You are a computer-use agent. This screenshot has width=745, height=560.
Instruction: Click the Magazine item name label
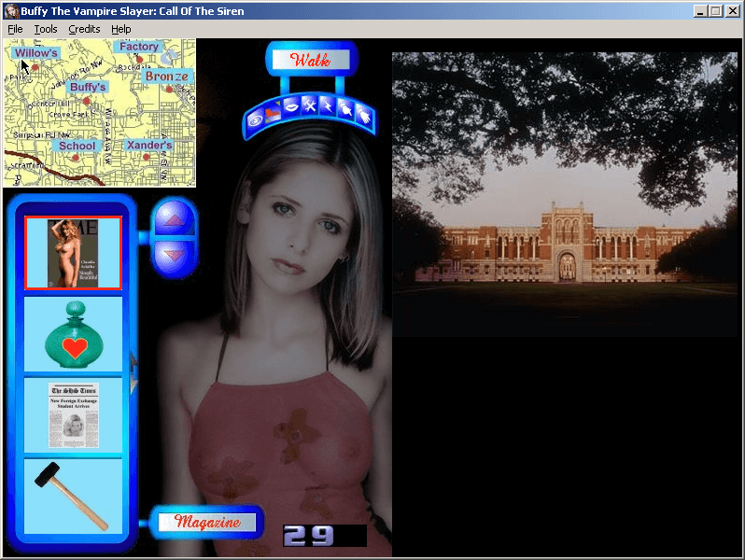(x=206, y=522)
